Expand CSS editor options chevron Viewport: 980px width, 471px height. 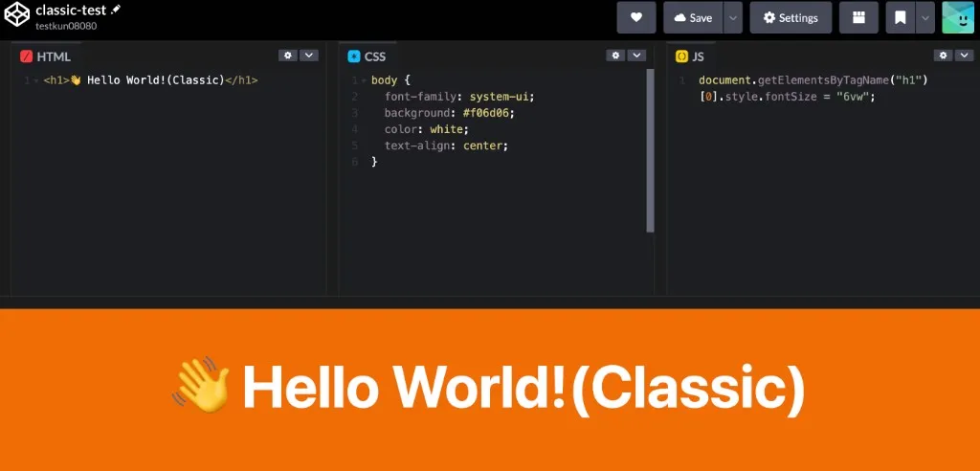coord(636,55)
